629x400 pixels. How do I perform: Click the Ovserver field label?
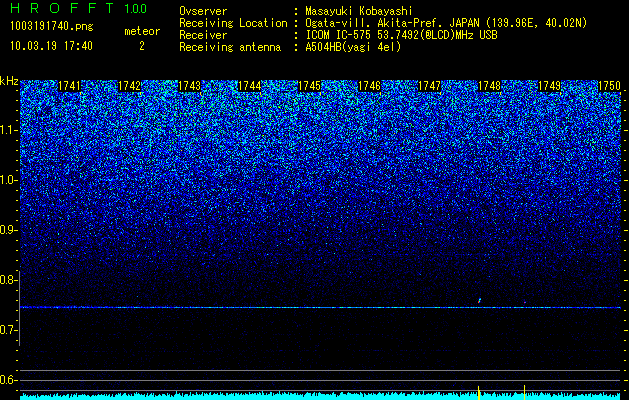[203, 11]
